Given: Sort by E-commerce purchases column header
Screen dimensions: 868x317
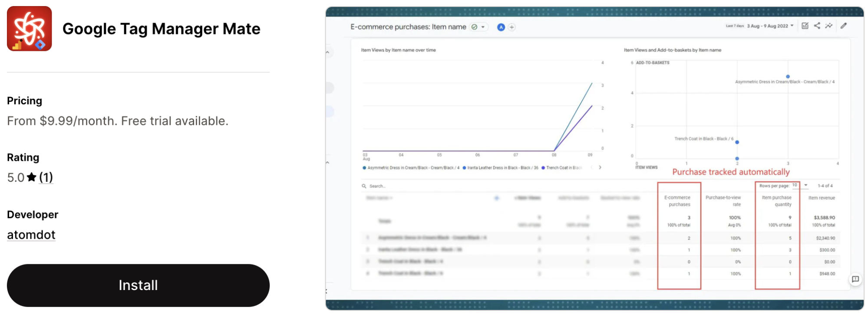Looking at the screenshot, I should [678, 201].
